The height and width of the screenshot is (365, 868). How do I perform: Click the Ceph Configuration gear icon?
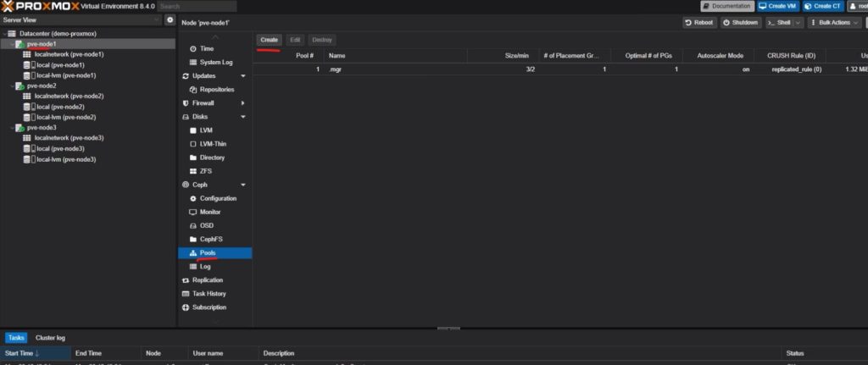tap(193, 198)
